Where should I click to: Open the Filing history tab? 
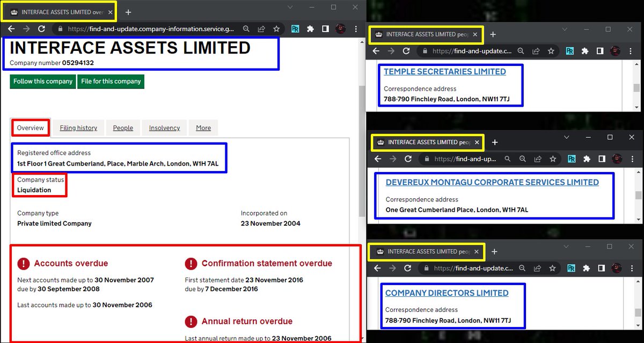pos(78,128)
